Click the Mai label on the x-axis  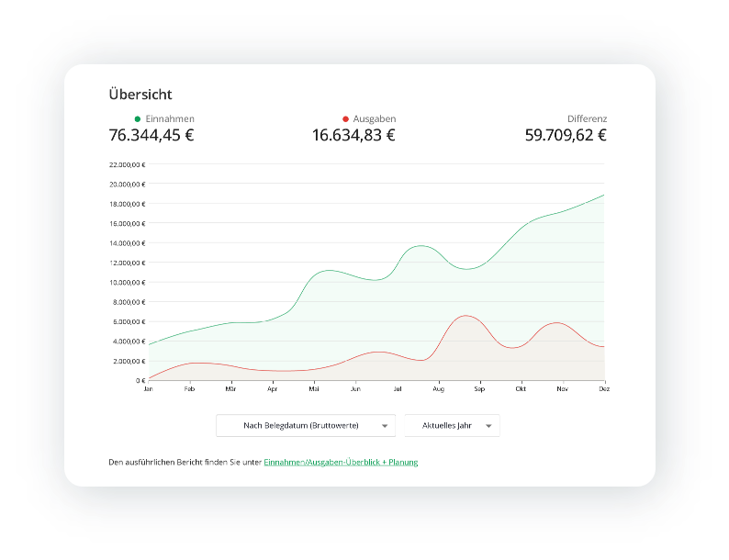pos(314,389)
